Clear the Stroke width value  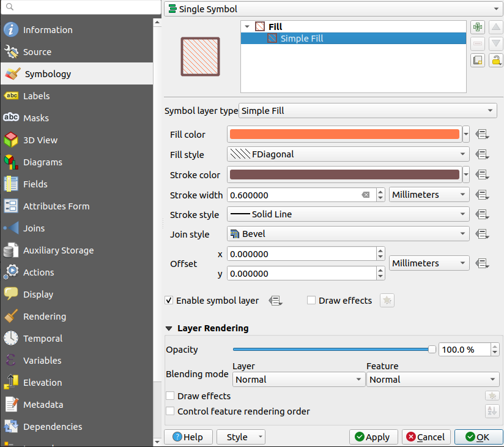366,195
